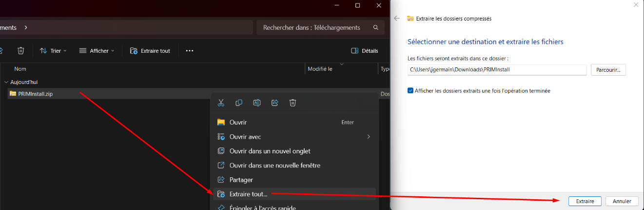Screen dimensions: 644x210
Task: Click the Parcourir... button
Action: (608, 70)
